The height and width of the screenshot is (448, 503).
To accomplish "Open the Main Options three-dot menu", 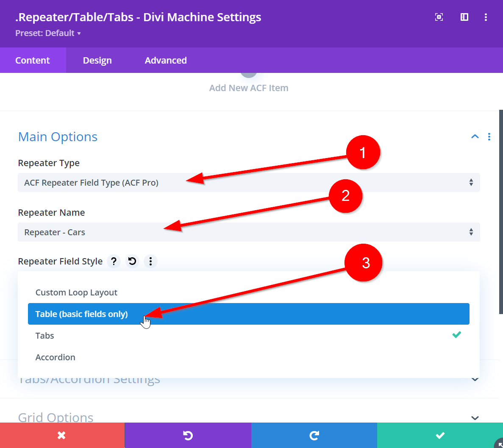I will (x=489, y=136).
